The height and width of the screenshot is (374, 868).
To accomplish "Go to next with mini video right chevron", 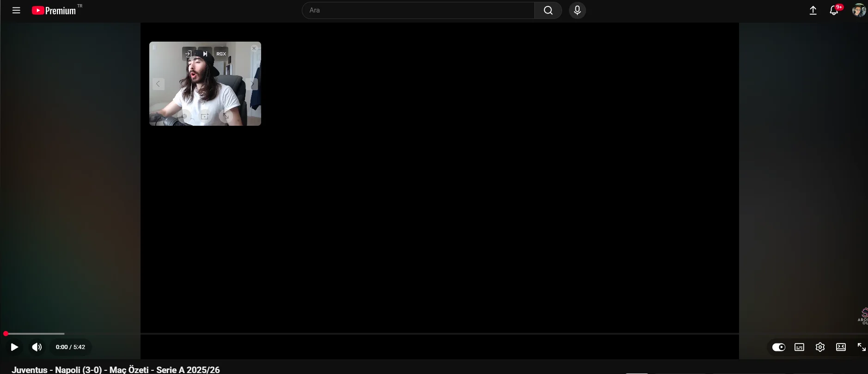I will [252, 84].
